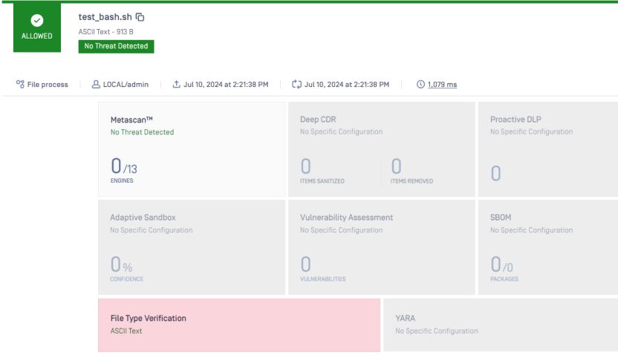
Task: Open the YARA card
Action: click(x=501, y=325)
